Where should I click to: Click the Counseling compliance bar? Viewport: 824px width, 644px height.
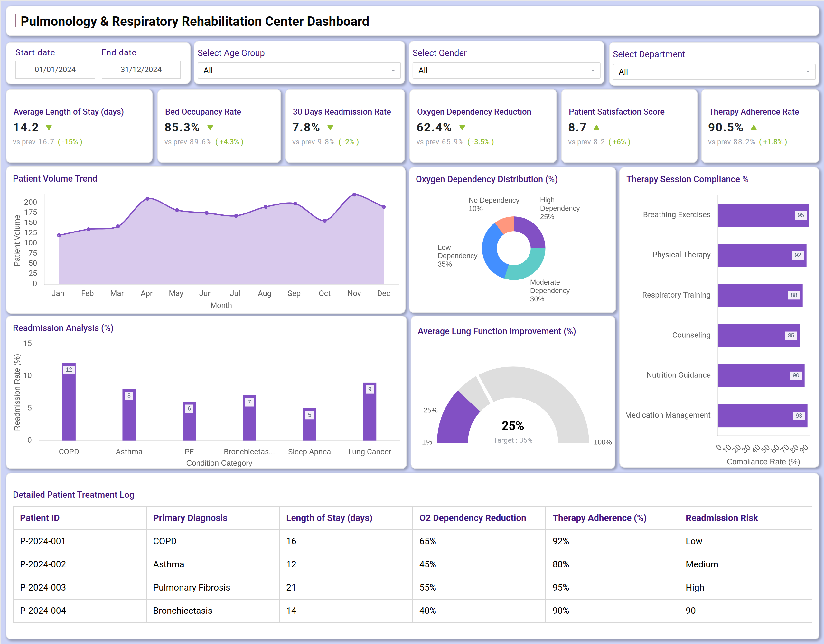(x=758, y=335)
